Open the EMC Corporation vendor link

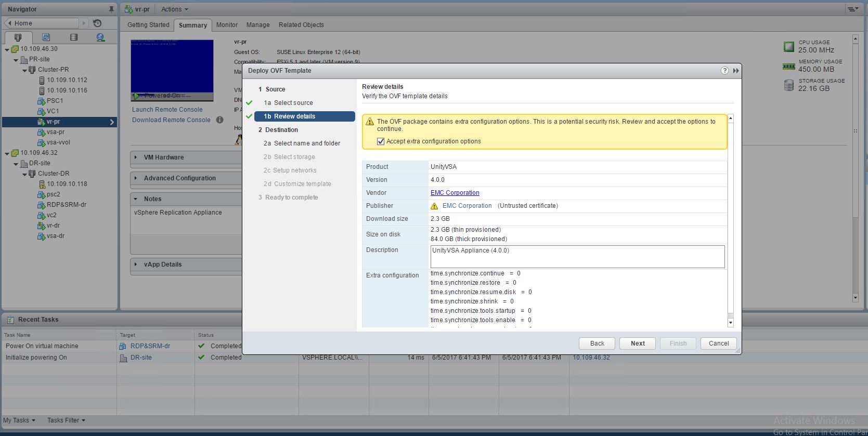click(455, 193)
